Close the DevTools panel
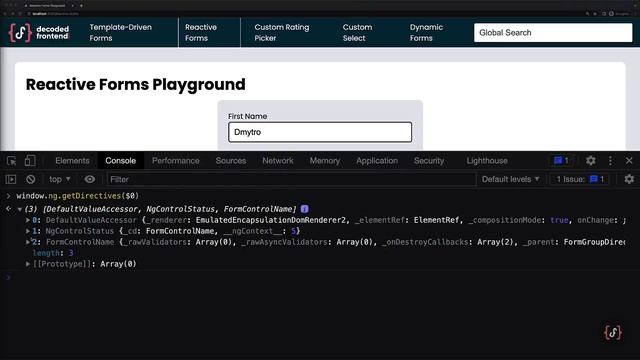The image size is (640, 360). click(x=629, y=161)
